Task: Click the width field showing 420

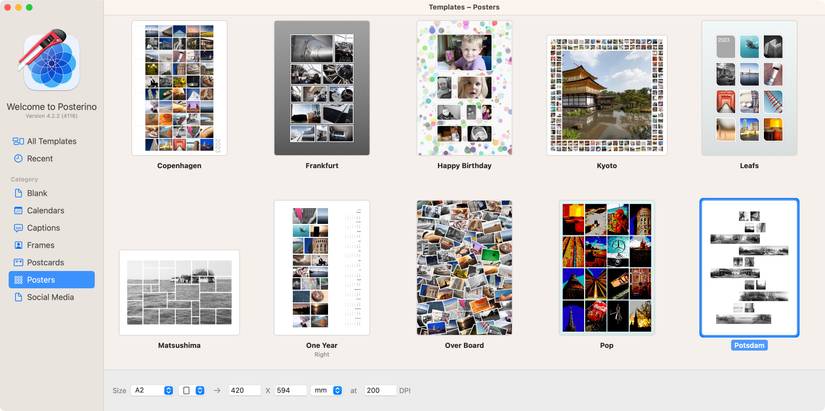Action: (245, 390)
